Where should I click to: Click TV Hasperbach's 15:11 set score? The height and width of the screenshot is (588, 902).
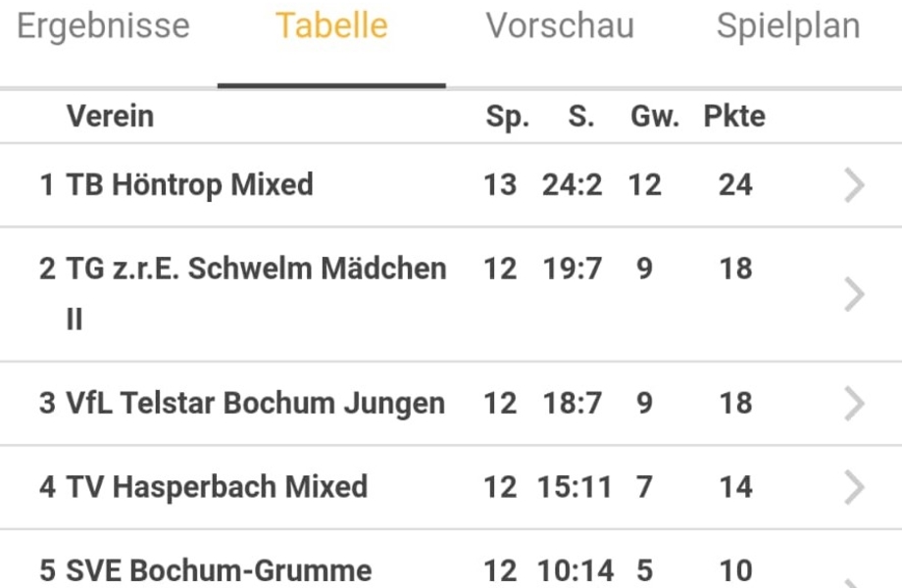(x=573, y=487)
